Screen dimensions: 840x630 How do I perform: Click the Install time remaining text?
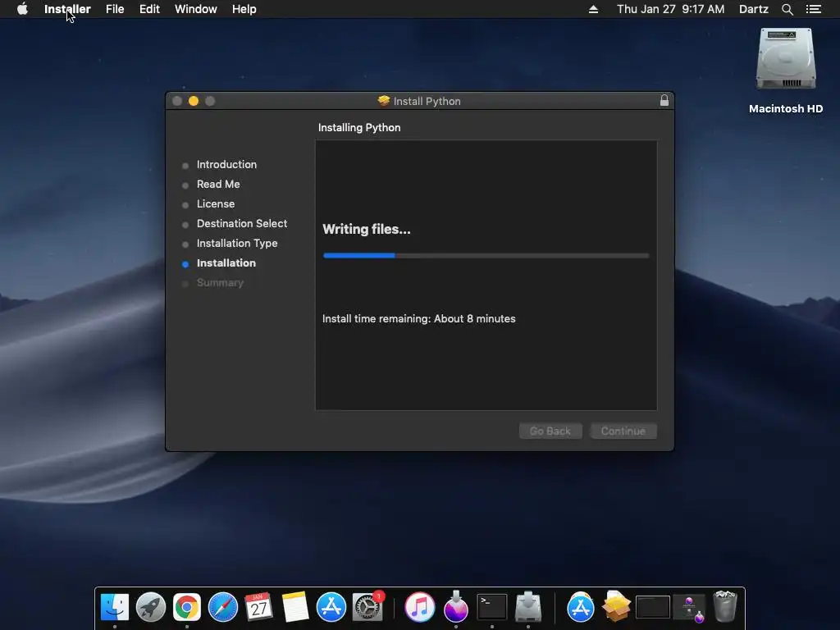(x=419, y=319)
